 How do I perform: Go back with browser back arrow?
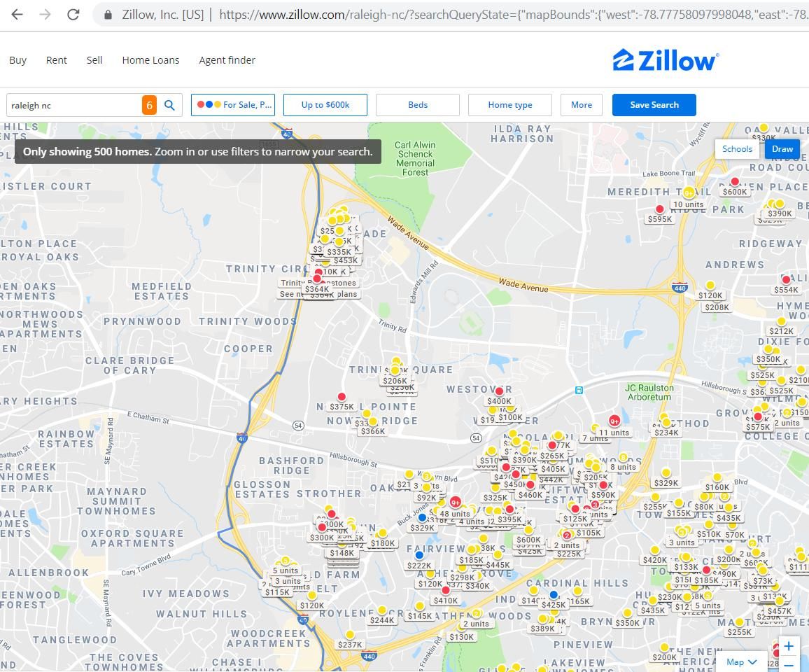coord(17,15)
